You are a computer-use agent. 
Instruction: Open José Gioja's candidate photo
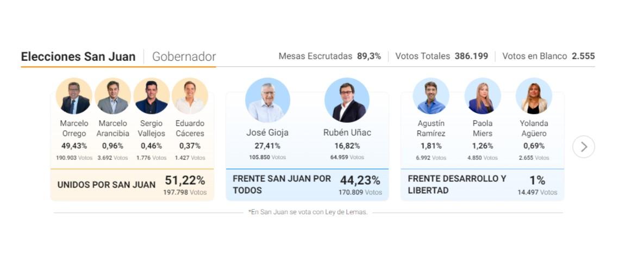[267, 100]
